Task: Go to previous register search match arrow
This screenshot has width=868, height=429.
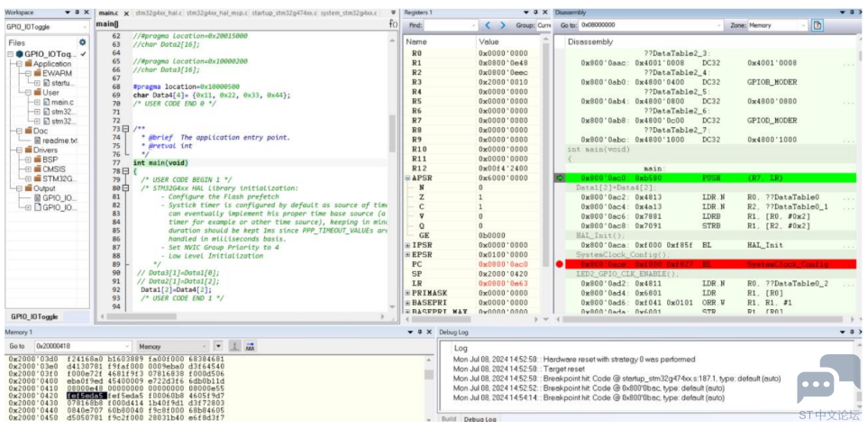Action: pyautogui.click(x=488, y=25)
